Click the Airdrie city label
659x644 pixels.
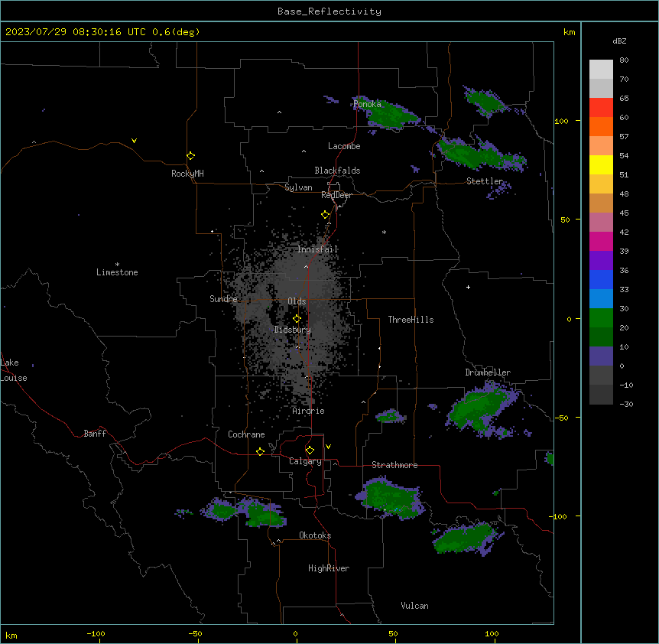(309, 411)
